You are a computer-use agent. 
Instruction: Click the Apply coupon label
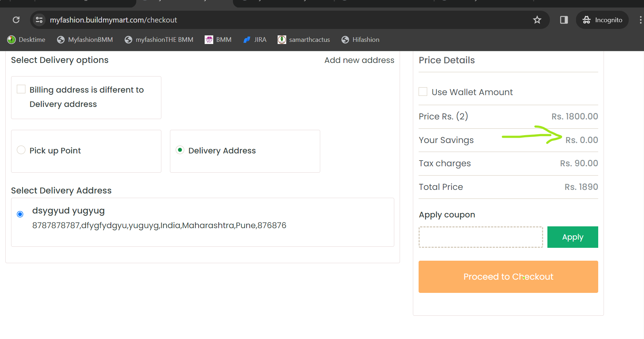(x=447, y=215)
